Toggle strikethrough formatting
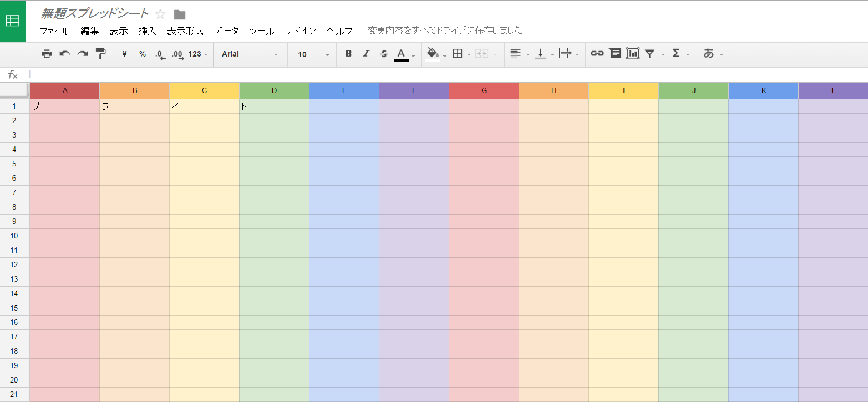The width and height of the screenshot is (868, 402). tap(384, 54)
